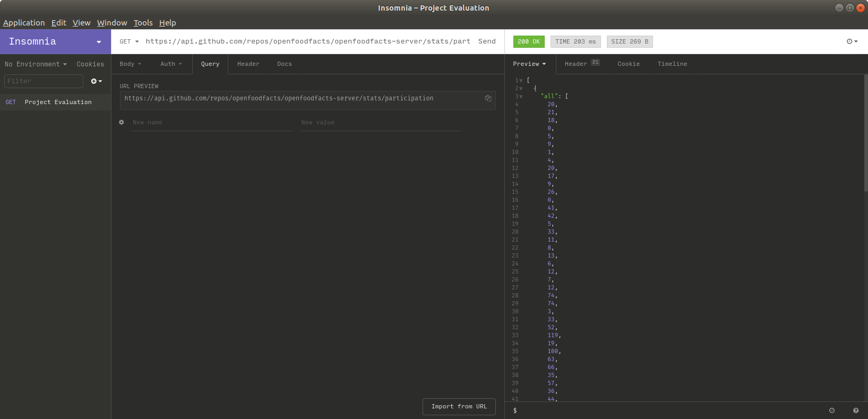Click the SIZE 269 B tag
Screen dimensions: 868x419
(x=630, y=41)
